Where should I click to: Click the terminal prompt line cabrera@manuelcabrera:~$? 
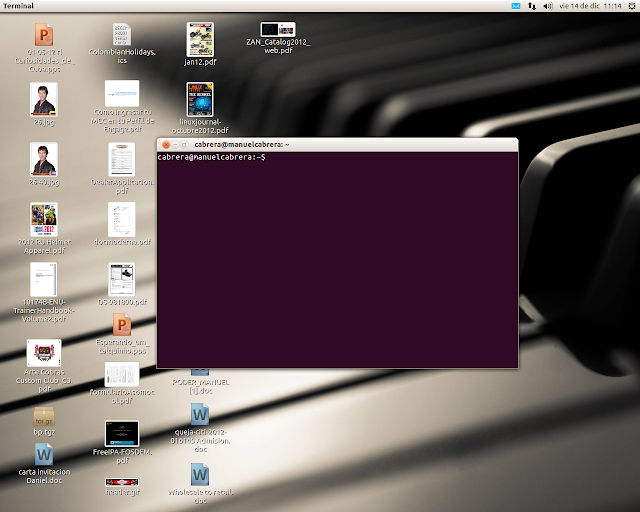click(211, 157)
